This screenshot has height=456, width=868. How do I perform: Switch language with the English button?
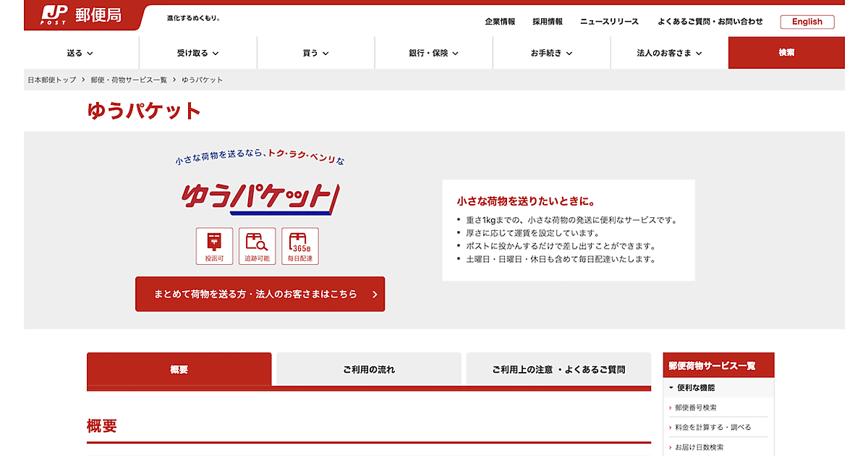pyautogui.click(x=807, y=22)
